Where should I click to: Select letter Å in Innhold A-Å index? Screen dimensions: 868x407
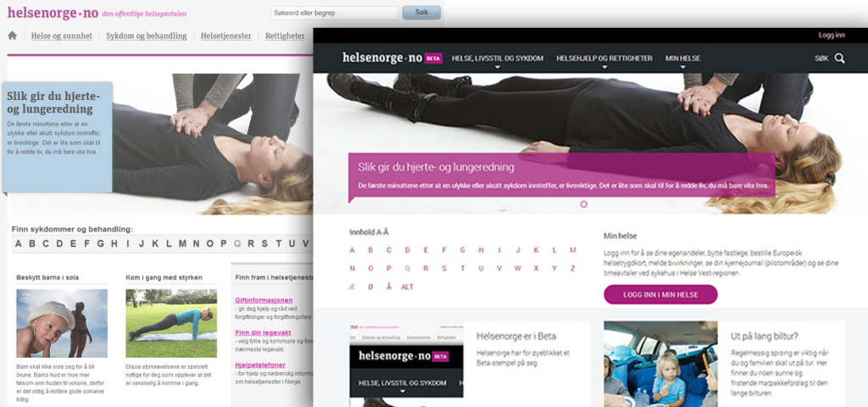pos(389,287)
